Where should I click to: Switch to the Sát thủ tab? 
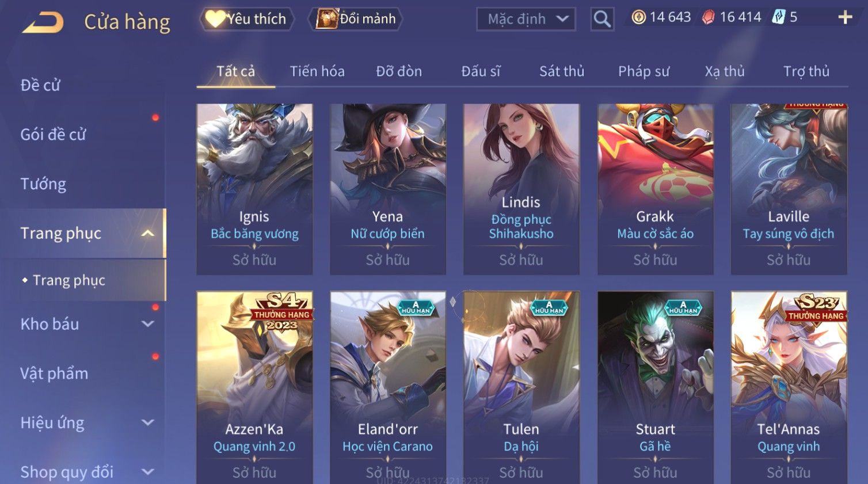[562, 71]
